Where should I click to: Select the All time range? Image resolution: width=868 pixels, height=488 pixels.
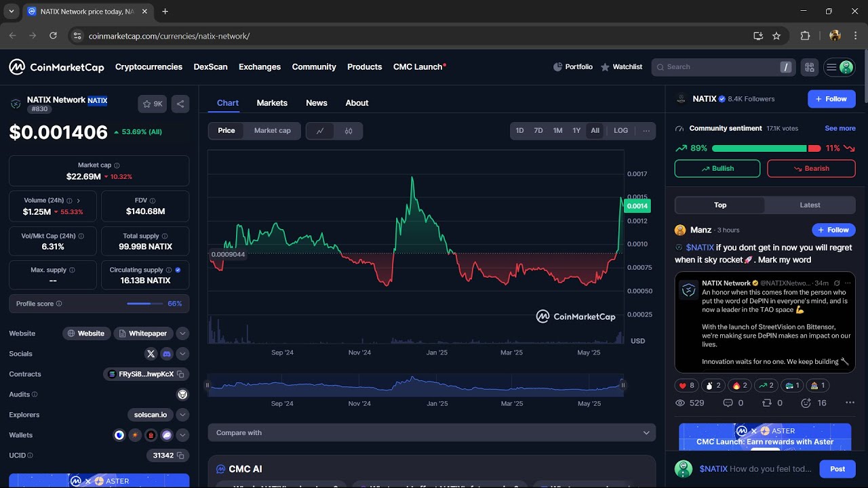click(x=595, y=131)
